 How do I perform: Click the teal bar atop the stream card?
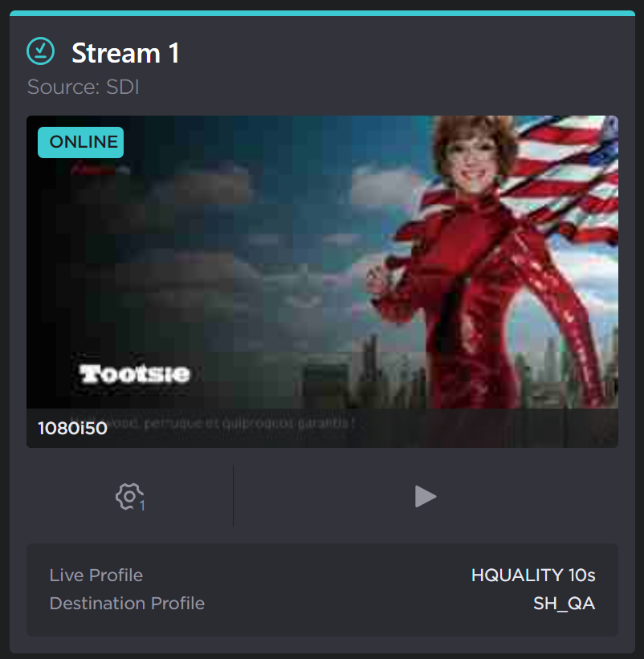[x=322, y=14]
